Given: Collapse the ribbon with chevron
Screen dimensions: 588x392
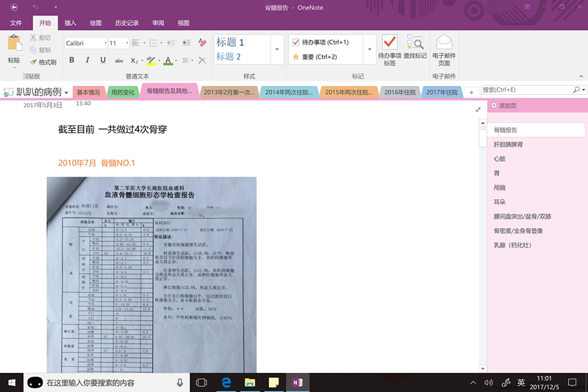Looking at the screenshot, I should (x=581, y=76).
